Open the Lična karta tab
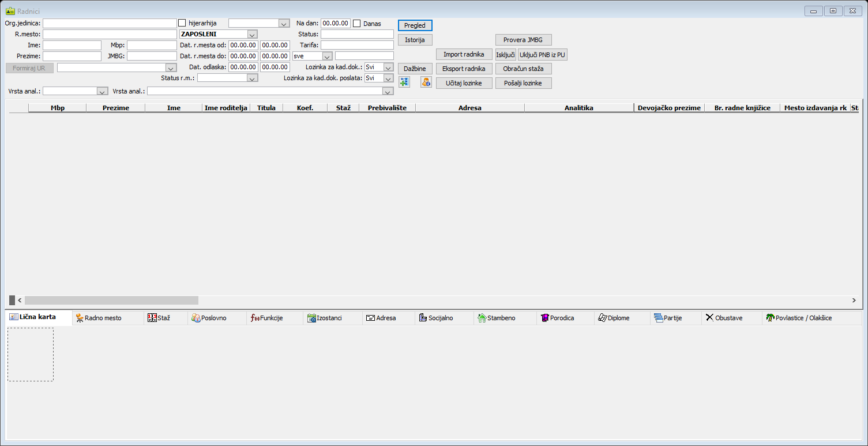Screen dimensions: 868x446 pyautogui.click(x=39, y=317)
